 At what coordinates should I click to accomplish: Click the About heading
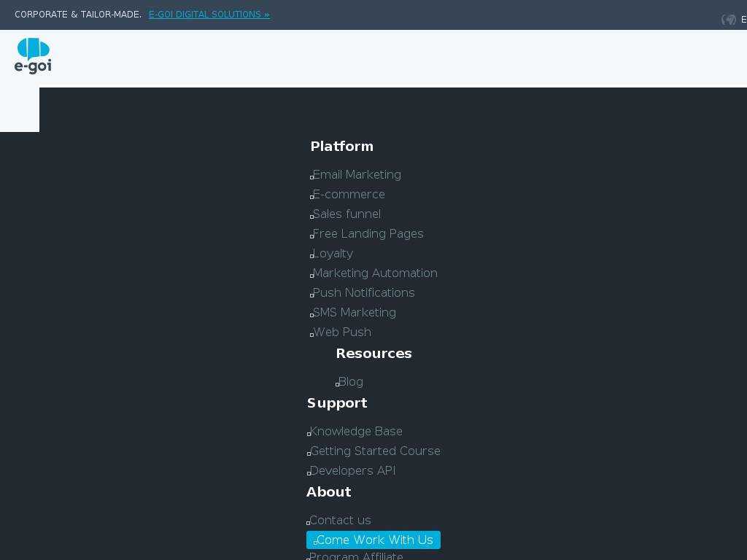tap(329, 492)
